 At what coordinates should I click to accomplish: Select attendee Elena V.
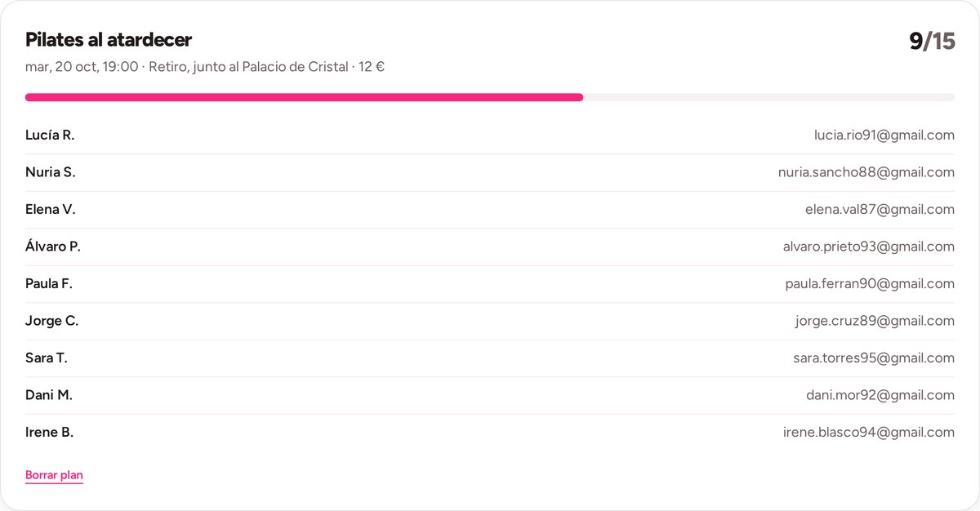(50, 210)
